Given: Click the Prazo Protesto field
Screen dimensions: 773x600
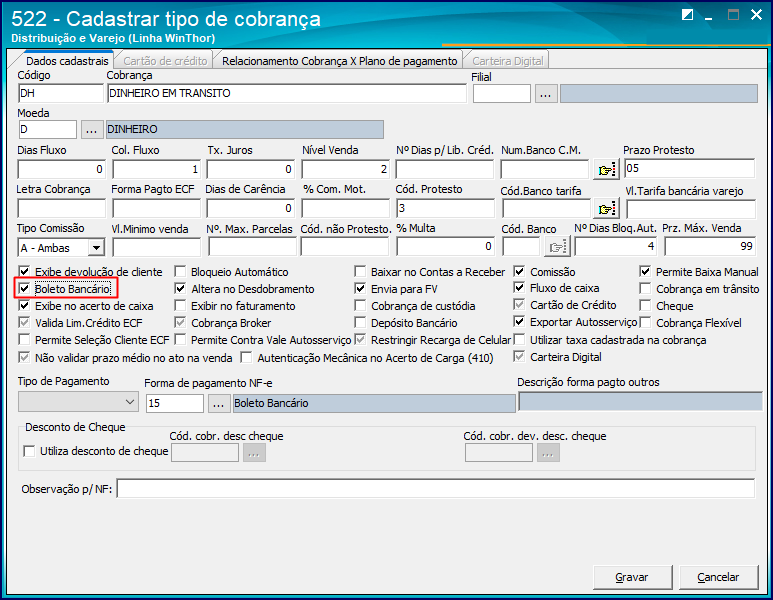Looking at the screenshot, I should pyautogui.click(x=689, y=168).
